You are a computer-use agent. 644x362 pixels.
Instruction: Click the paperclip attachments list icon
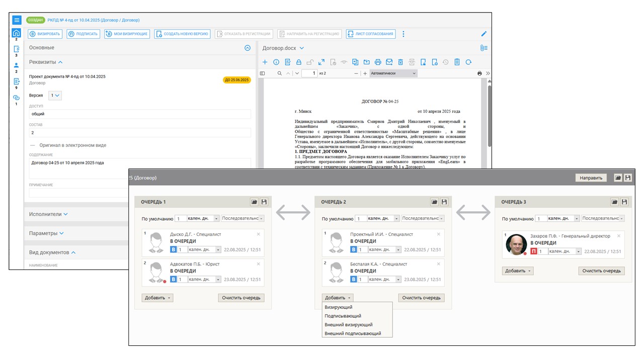point(484,48)
